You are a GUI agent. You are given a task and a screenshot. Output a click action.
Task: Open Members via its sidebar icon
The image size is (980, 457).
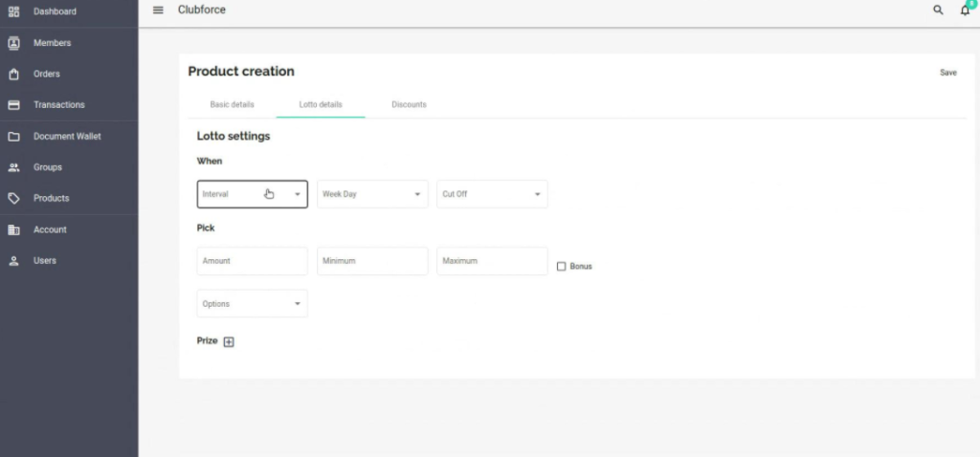pos(13,43)
